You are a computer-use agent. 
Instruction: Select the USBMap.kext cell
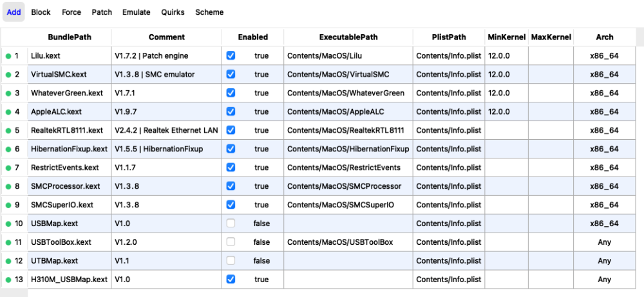pyautogui.click(x=70, y=224)
